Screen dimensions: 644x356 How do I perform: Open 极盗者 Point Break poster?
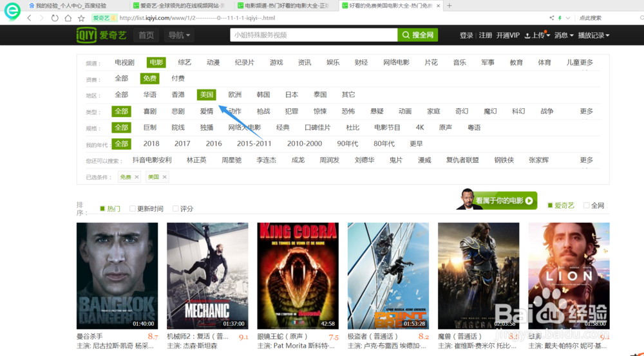coord(388,276)
